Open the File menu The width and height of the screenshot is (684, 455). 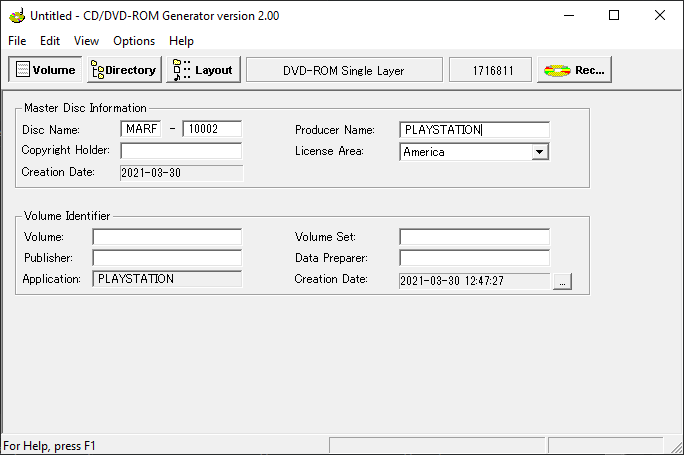click(17, 41)
